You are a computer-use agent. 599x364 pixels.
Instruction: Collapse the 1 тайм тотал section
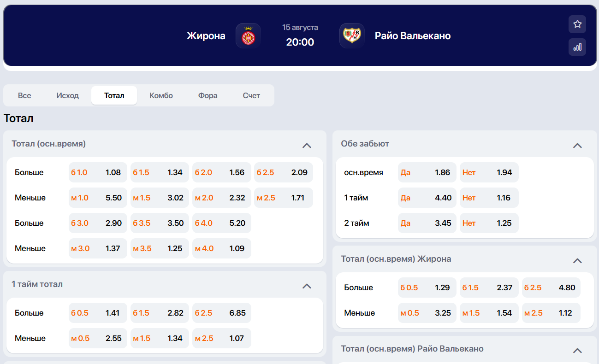click(x=307, y=286)
